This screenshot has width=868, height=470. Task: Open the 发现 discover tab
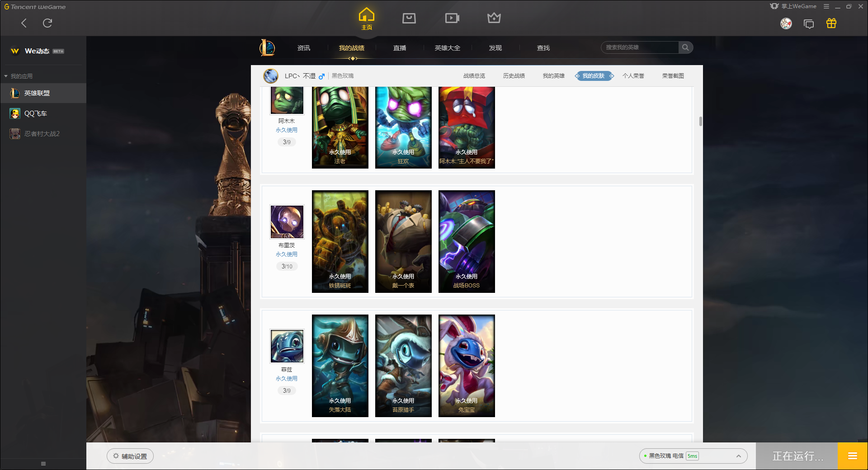click(x=495, y=48)
